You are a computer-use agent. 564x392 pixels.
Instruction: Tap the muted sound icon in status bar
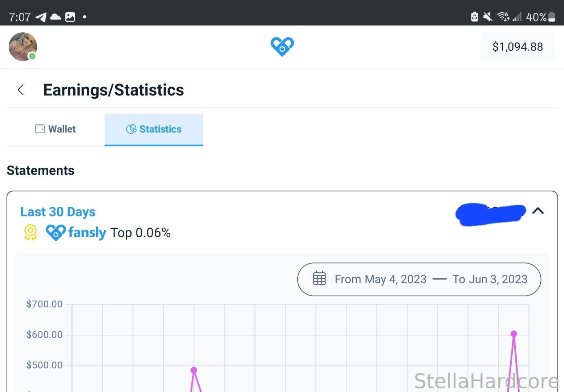[488, 17]
